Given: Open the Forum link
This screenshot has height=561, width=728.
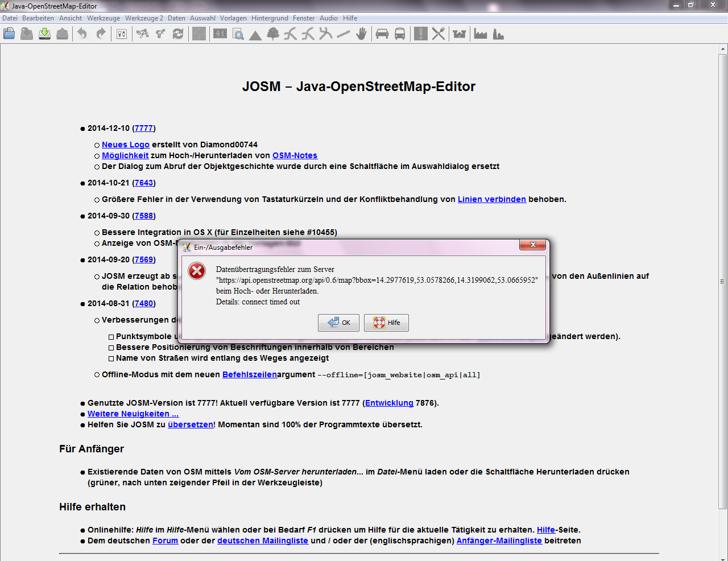Looking at the screenshot, I should tap(165, 541).
